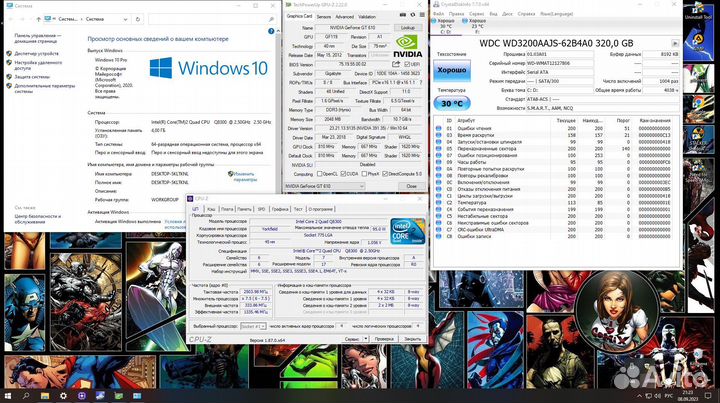
Task: Click the Lookup button in GPU-Z
Action: pyautogui.click(x=408, y=28)
